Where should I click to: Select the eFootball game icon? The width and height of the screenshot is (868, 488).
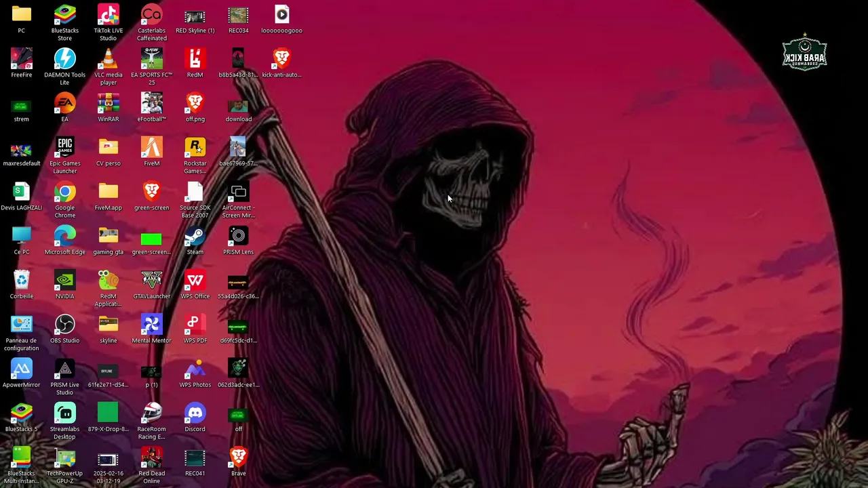(x=151, y=104)
